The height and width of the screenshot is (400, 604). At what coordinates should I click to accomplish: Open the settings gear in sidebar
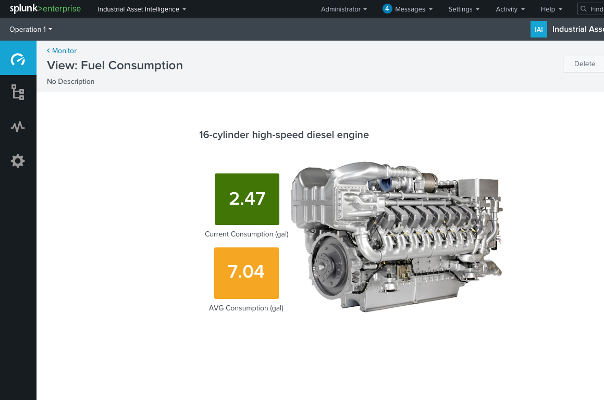(x=17, y=161)
